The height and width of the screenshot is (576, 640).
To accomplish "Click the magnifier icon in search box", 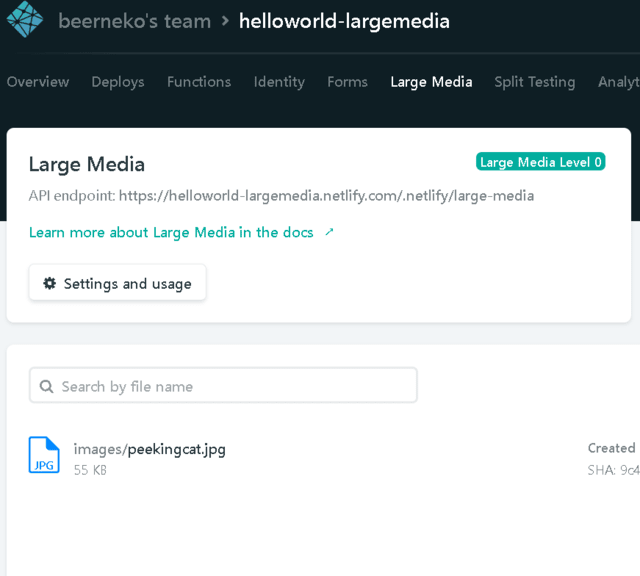I will click(x=46, y=386).
